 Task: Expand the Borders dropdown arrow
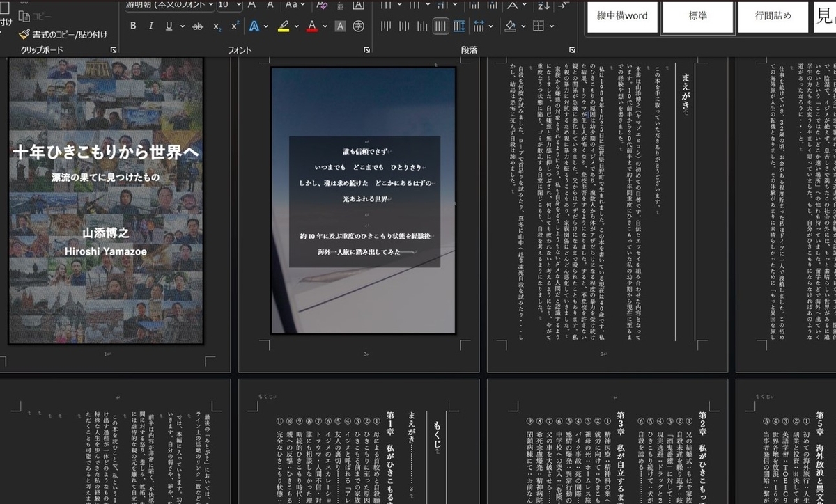coord(551,26)
